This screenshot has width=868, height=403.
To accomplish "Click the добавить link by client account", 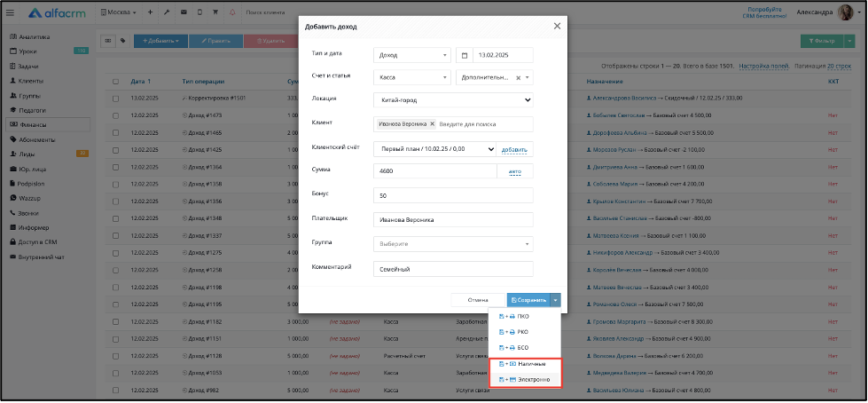I will point(515,150).
